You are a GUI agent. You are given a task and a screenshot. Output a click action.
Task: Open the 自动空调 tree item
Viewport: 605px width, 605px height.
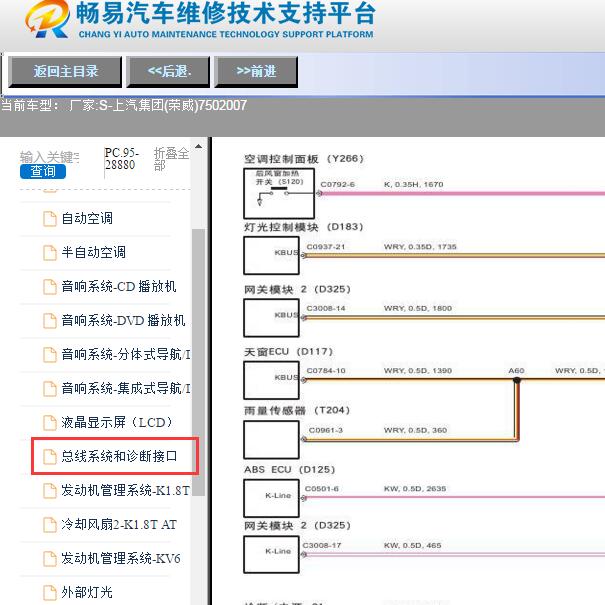coord(87,218)
